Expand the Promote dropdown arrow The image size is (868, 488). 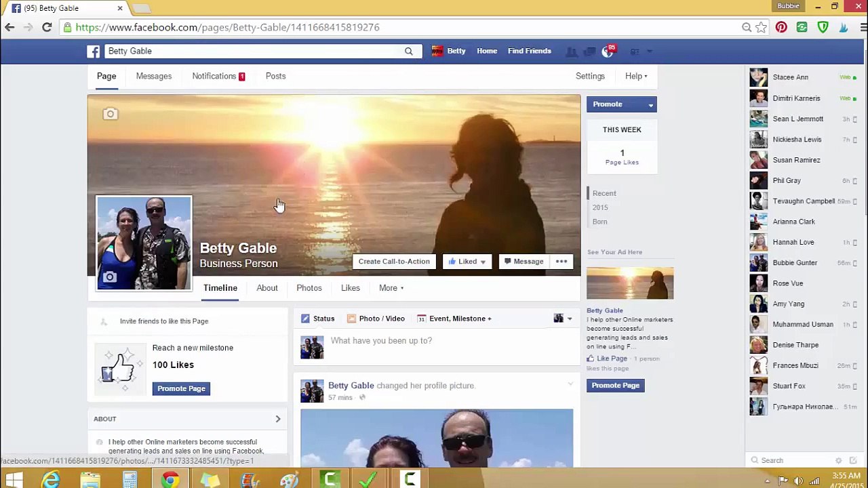click(650, 104)
